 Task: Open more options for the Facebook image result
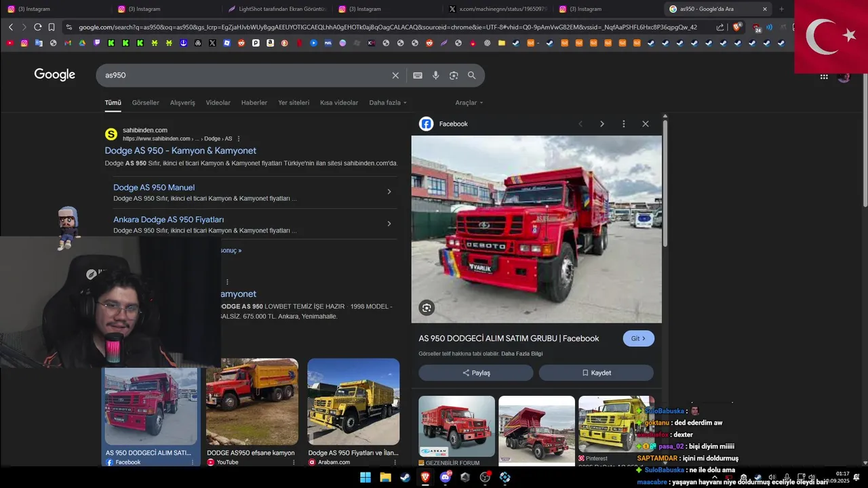pos(193,462)
